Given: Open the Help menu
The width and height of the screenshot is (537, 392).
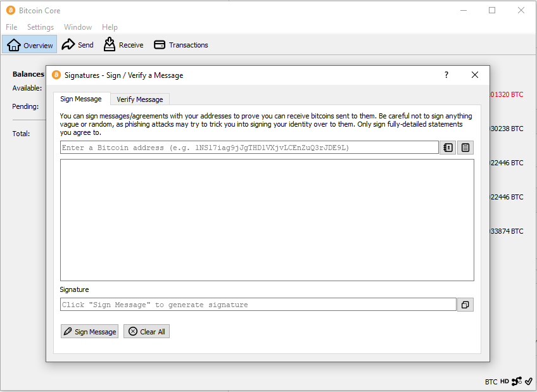Looking at the screenshot, I should click(110, 27).
